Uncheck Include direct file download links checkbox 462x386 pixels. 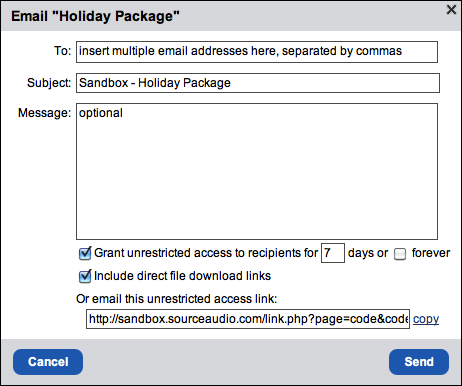(85, 276)
